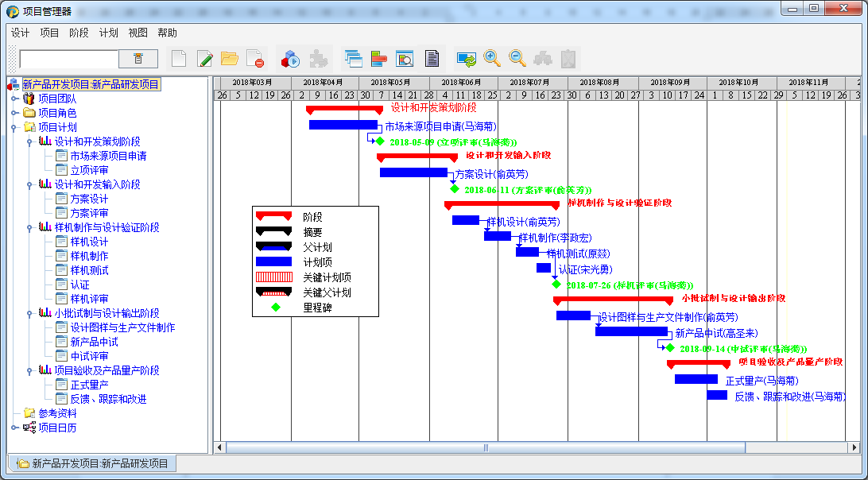Open the 阶段 menu
The width and height of the screenshot is (868, 480).
79,33
